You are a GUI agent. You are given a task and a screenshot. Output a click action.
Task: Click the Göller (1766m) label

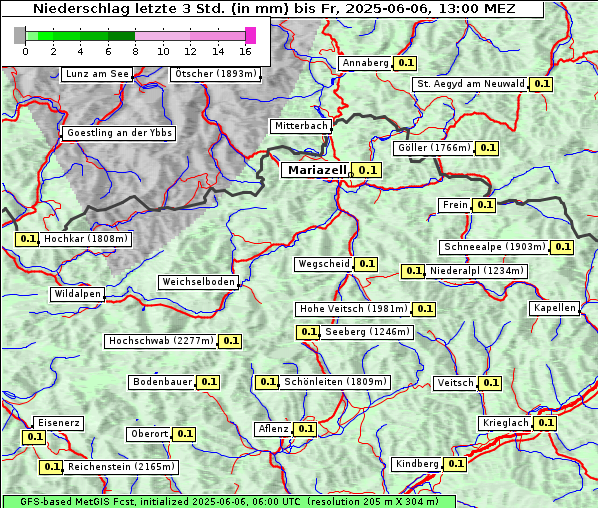[434, 148]
